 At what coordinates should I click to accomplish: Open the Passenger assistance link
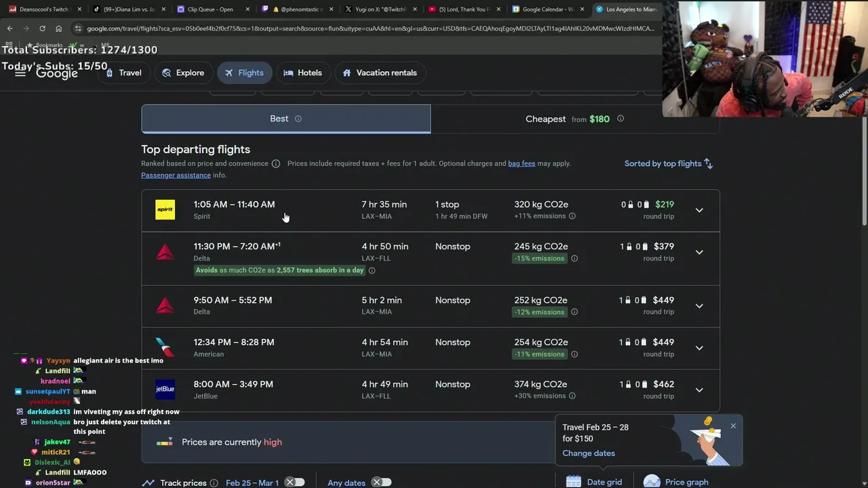[x=176, y=175]
